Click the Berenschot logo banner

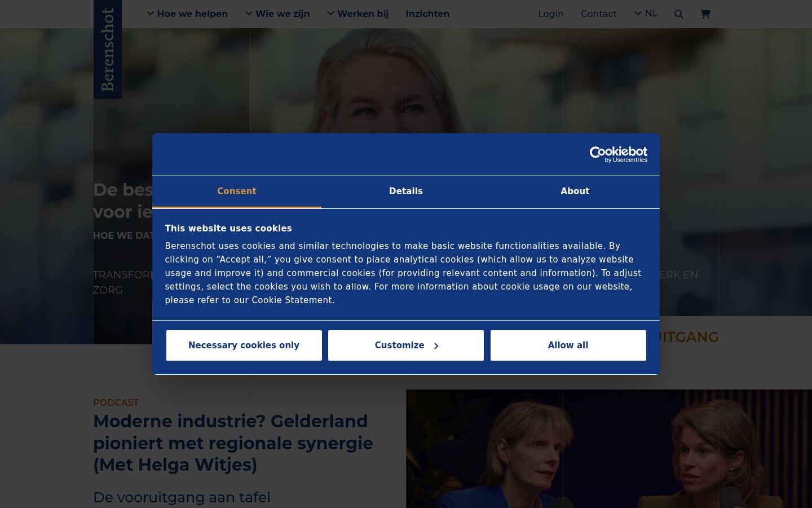(108, 49)
